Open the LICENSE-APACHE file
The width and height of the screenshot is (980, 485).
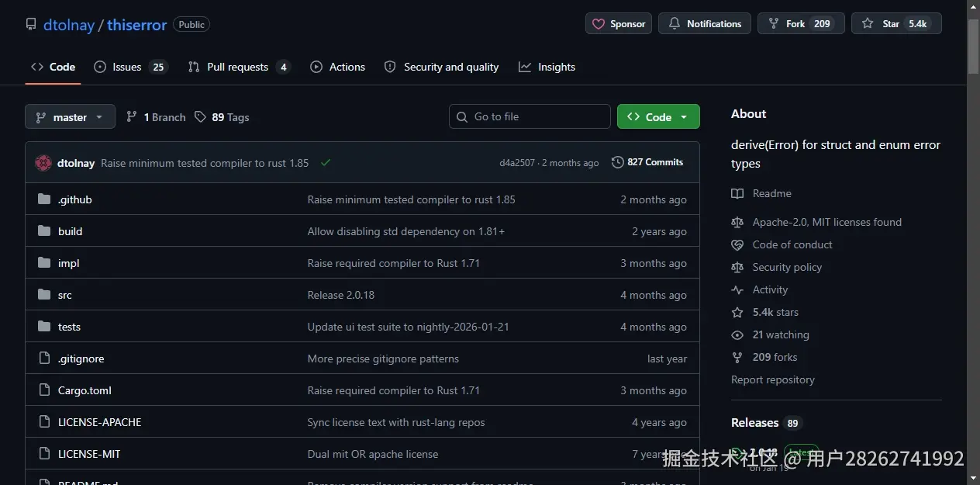pos(99,422)
